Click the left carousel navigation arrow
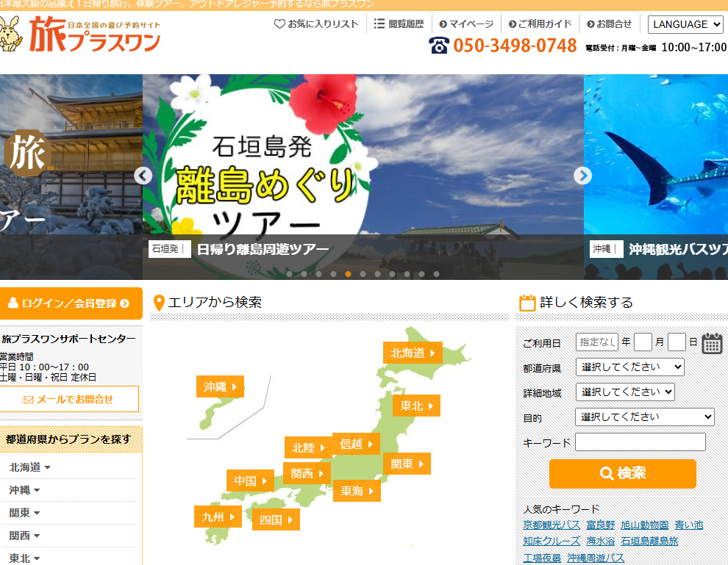The height and width of the screenshot is (565, 728). pos(143,176)
